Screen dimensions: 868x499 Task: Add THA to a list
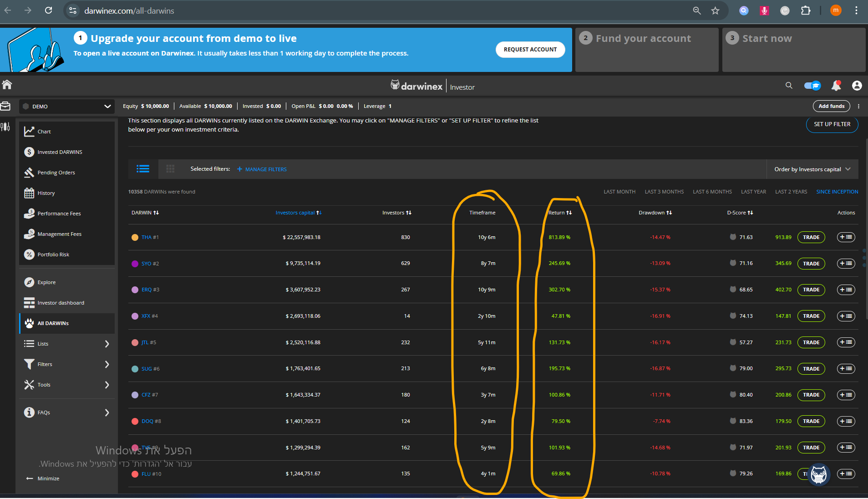point(846,237)
